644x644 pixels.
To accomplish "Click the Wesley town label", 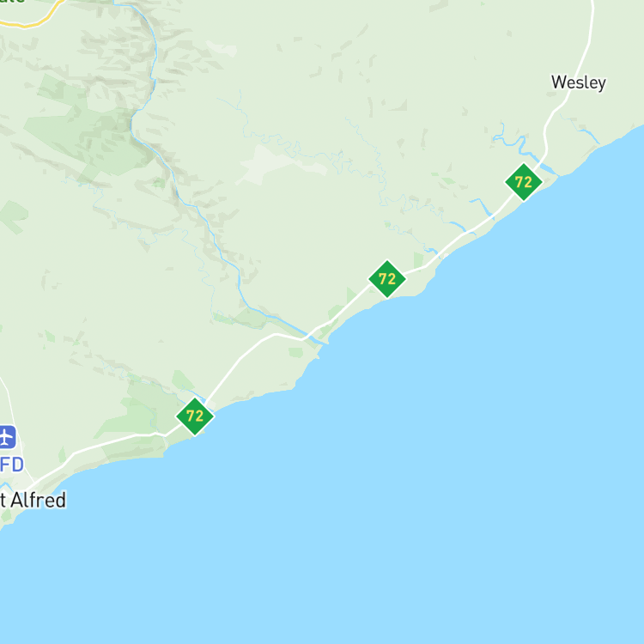I will pyautogui.click(x=578, y=82).
